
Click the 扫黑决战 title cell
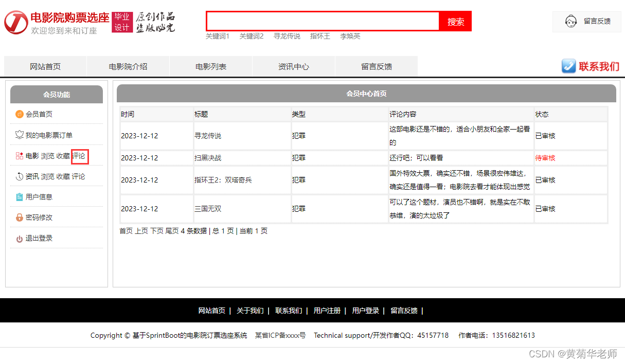tap(208, 158)
